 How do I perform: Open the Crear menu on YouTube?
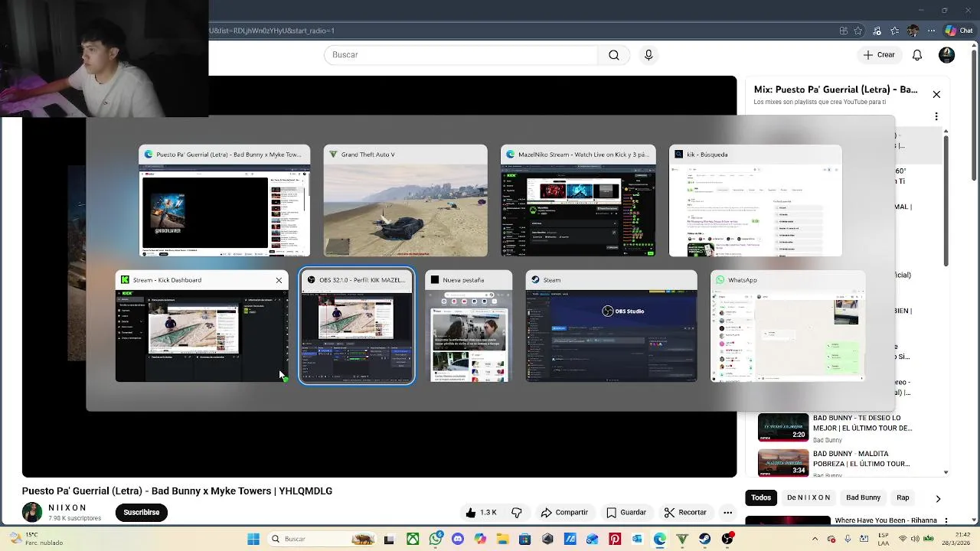click(879, 55)
